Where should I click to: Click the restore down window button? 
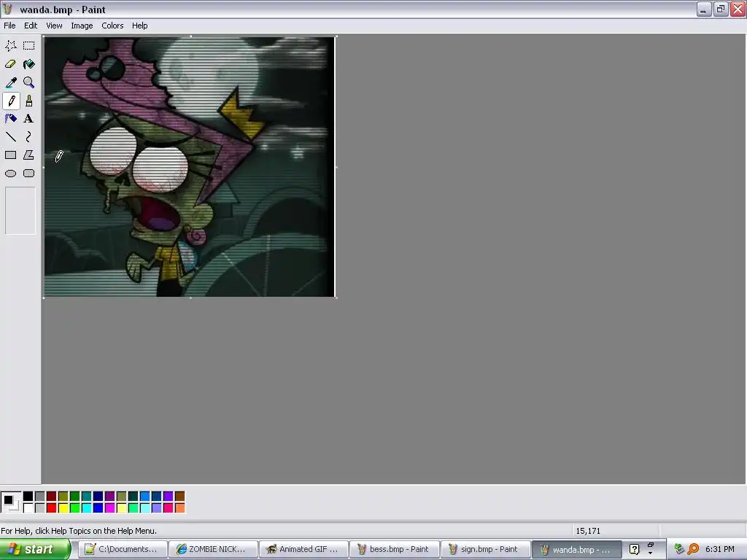point(721,9)
